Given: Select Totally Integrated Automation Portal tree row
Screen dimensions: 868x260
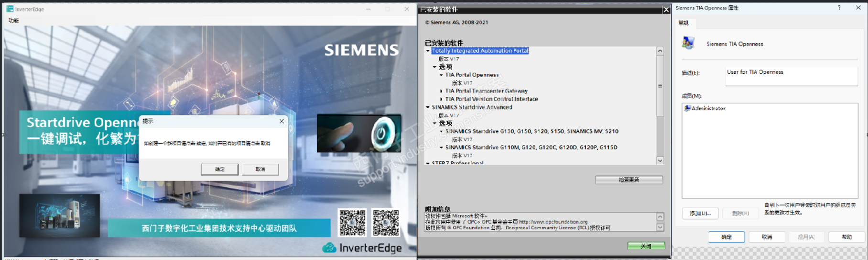Looking at the screenshot, I should tap(480, 51).
